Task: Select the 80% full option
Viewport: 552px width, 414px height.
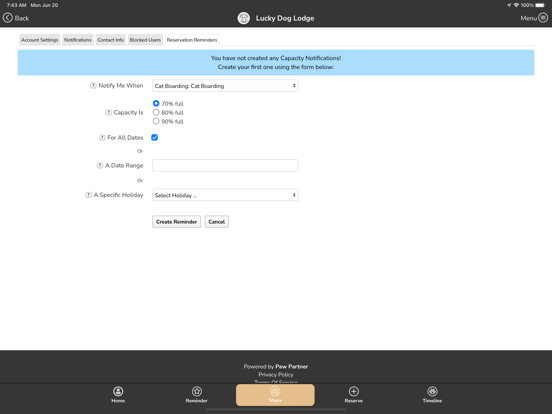Action: pyautogui.click(x=156, y=112)
